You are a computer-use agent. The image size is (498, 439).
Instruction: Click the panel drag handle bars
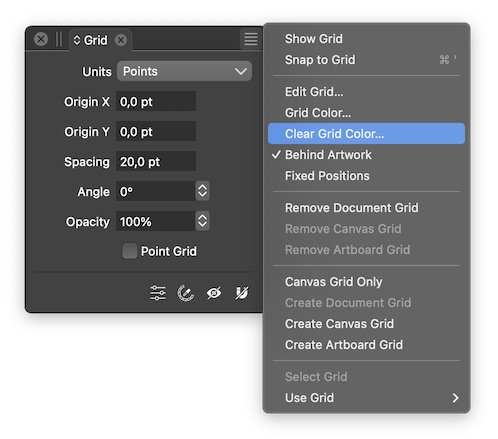(59, 39)
